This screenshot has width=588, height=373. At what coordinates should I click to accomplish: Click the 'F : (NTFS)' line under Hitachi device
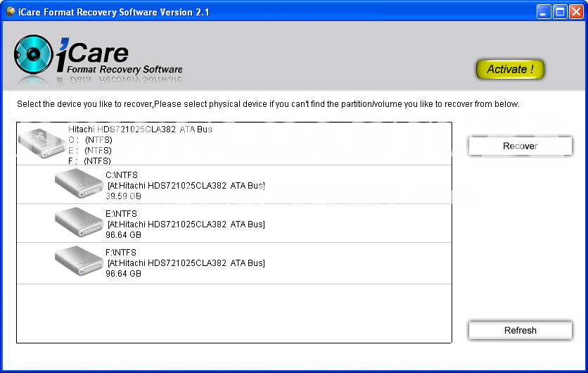(89, 160)
